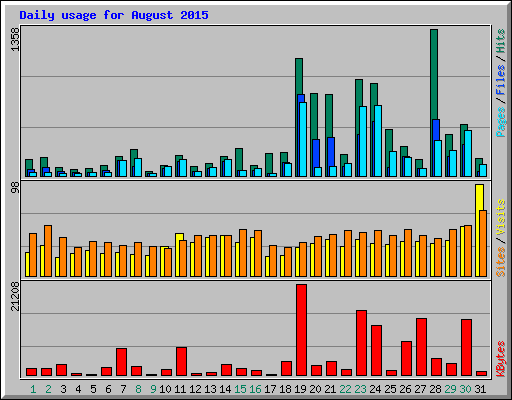Screen dimensions: 512x400
Task: Click the 'Sites' legend label
Action: pyautogui.click(x=501, y=262)
